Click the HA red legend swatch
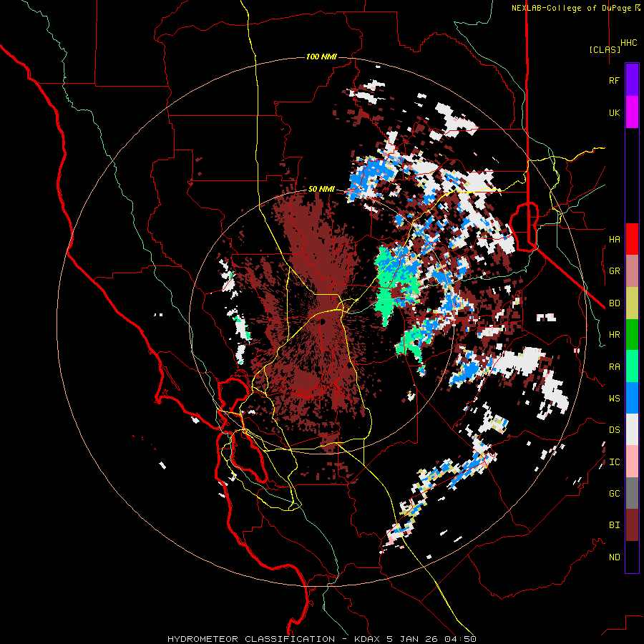Viewport: 644px width, 644px height. pyautogui.click(x=632, y=239)
